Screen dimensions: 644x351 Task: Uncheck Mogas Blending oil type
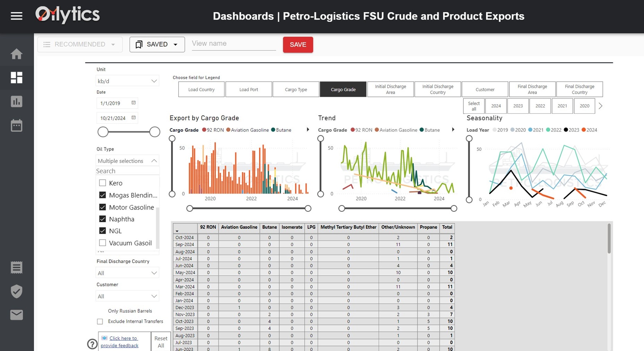point(103,195)
